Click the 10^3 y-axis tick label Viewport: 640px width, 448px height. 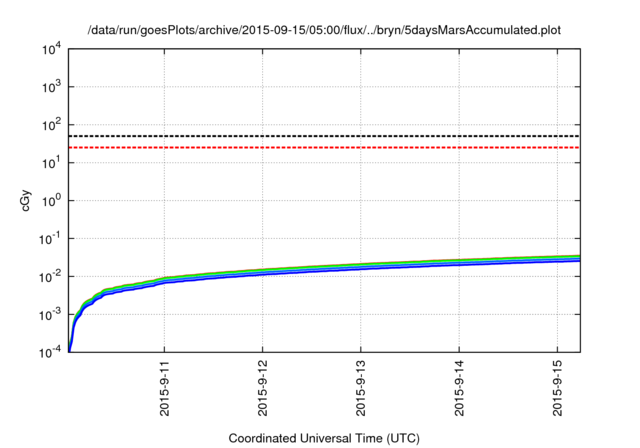[52, 87]
